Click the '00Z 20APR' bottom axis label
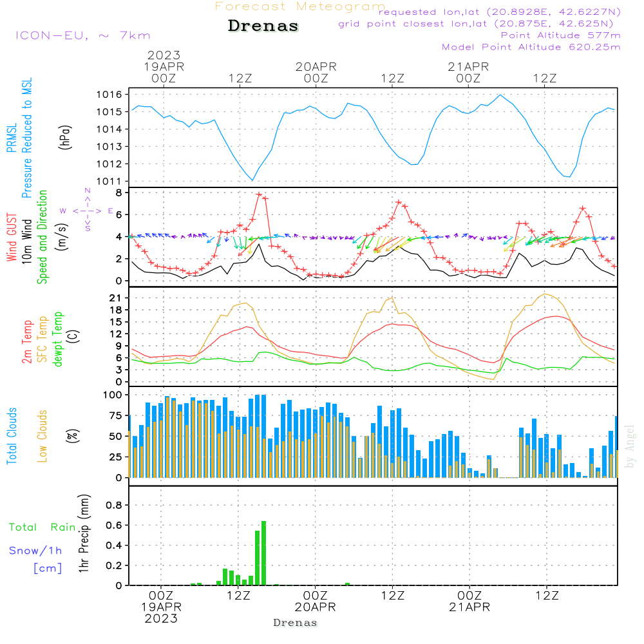This screenshot has width=644, height=644. 315,601
